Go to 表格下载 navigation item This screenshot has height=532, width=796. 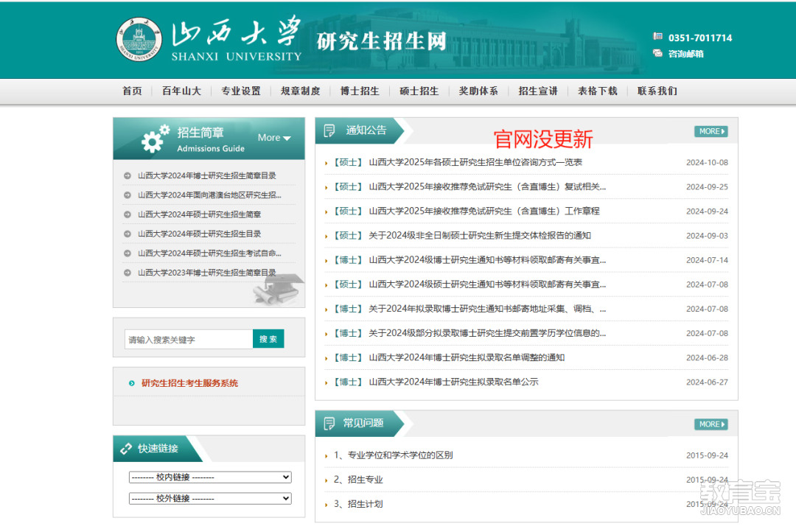pyautogui.click(x=598, y=91)
